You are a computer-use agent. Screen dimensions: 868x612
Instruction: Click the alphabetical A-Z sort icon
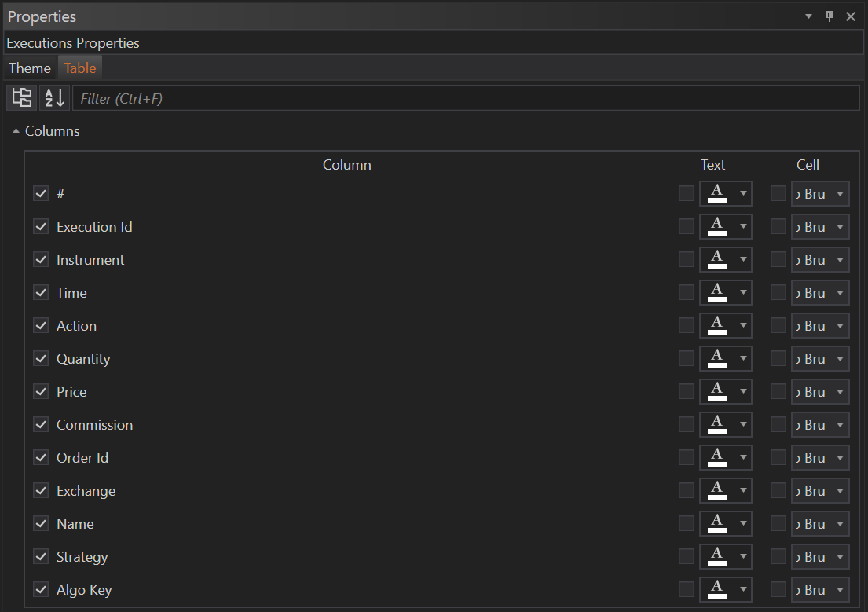click(54, 98)
